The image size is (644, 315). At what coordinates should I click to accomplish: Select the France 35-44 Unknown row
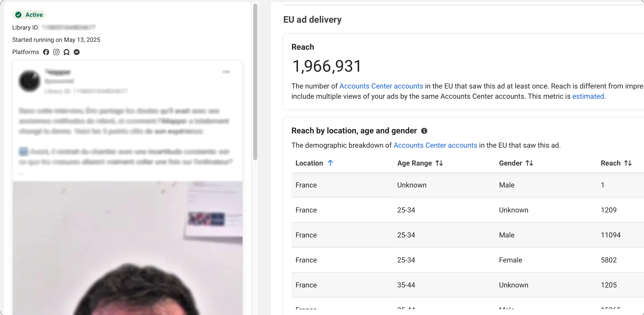(459, 285)
